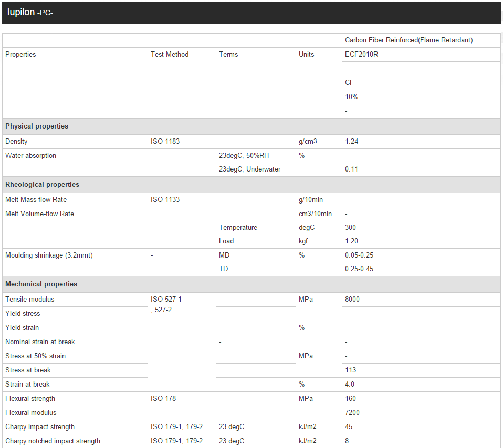
Task: Click the tensile modulus value 8000
Action: [x=352, y=299]
